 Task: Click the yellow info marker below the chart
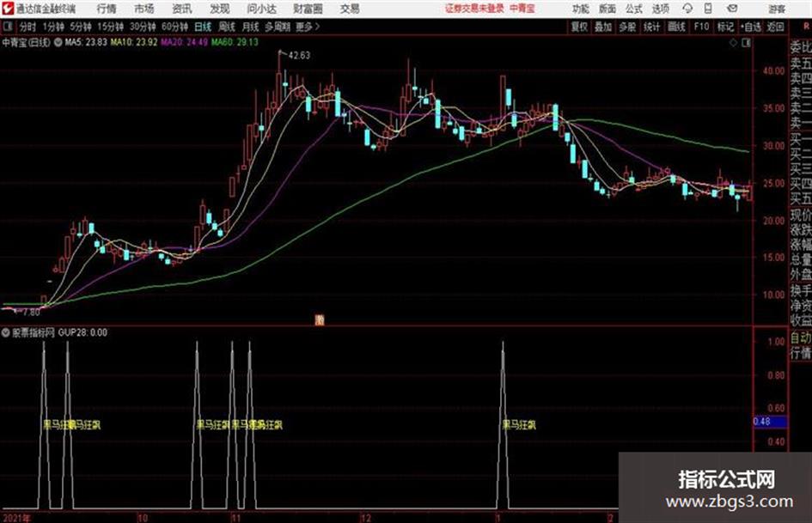pos(320,320)
